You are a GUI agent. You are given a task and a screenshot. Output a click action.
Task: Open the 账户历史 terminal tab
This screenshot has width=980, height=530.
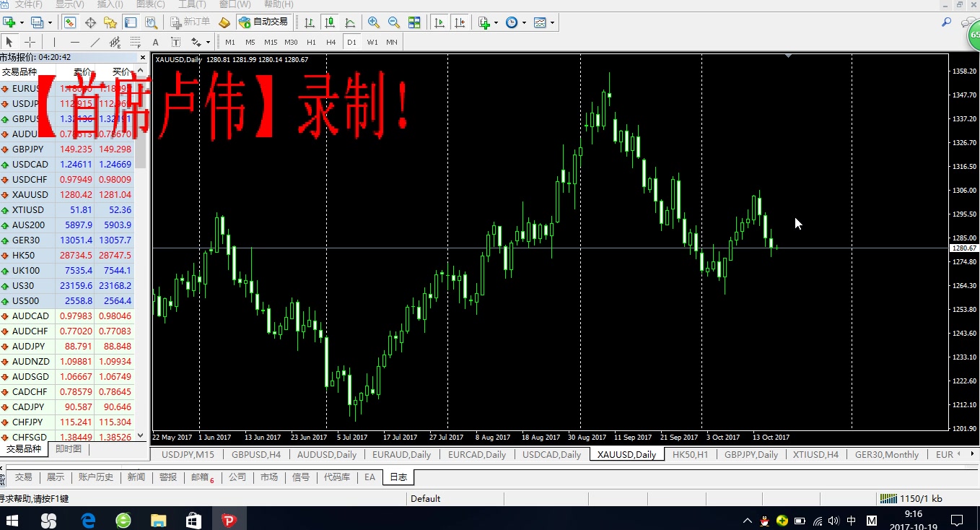tap(96, 477)
